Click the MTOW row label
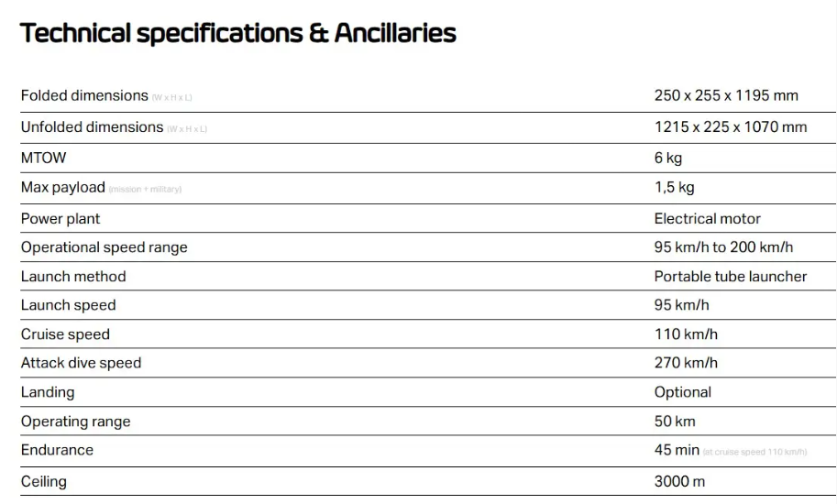Viewport: 837px width, 504px height. pos(43,158)
